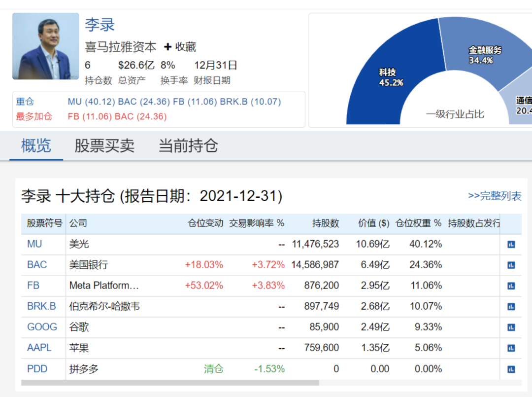Click the 喜马拉雅资本 firm name

click(121, 46)
